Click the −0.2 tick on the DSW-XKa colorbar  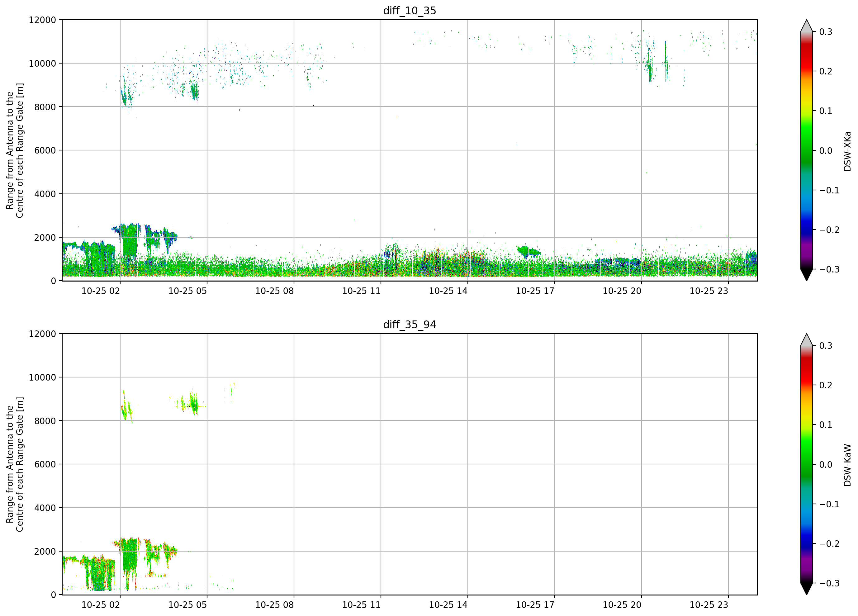coord(829,230)
